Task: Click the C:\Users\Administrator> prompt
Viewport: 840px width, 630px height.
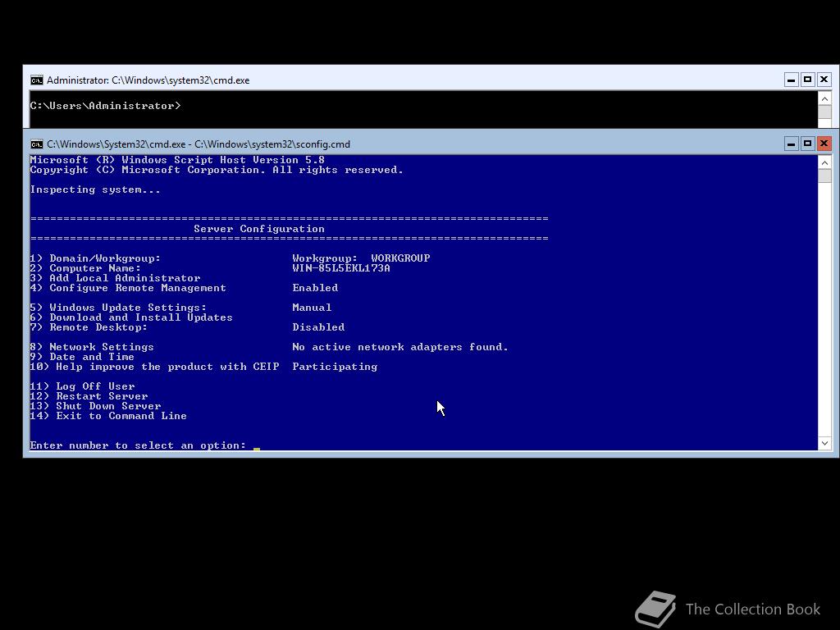Action: point(106,106)
